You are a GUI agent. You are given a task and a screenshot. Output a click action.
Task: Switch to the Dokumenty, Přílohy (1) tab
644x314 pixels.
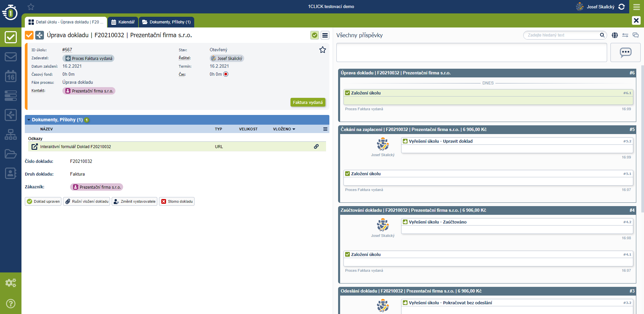[166, 22]
